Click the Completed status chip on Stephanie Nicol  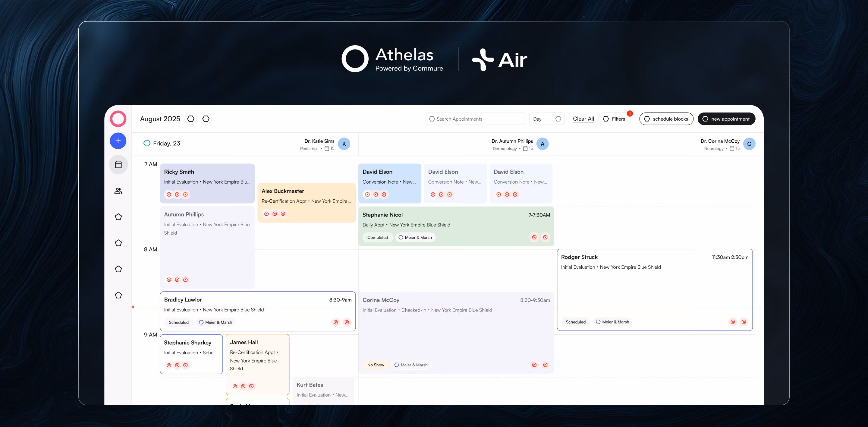click(377, 237)
